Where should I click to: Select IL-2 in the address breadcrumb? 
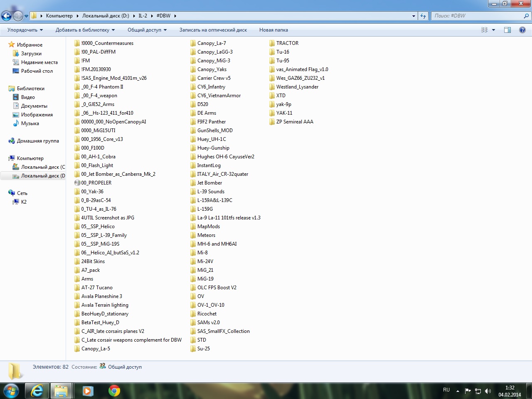coord(143,16)
